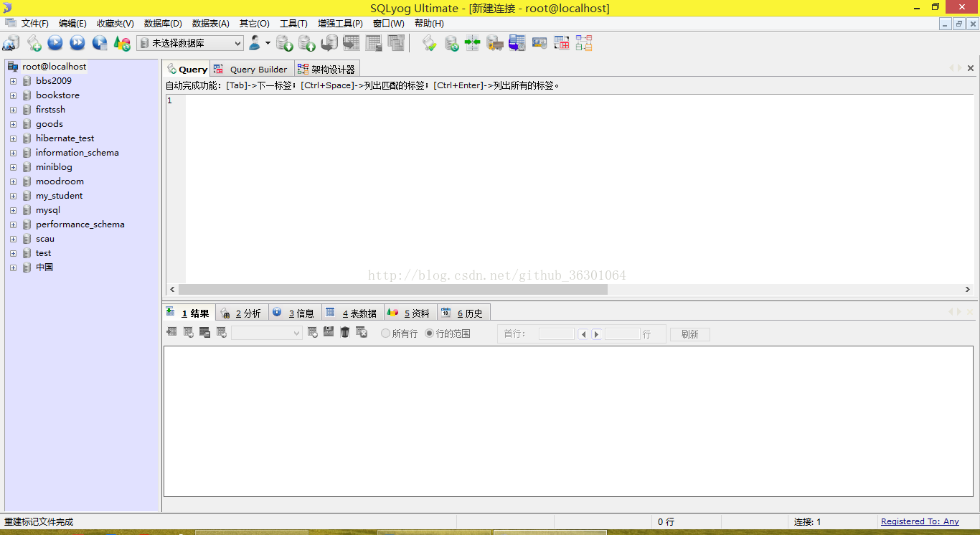Click scroll right arrow of editor scrollbar
This screenshot has height=535, width=980.
(967, 290)
